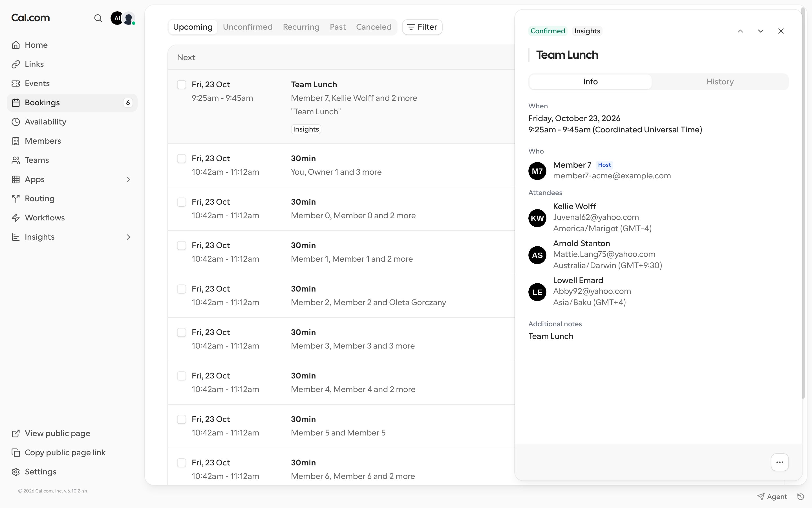The width and height of the screenshot is (812, 508).
Task: Click member7-acme@example.com email text
Action: [x=612, y=176]
